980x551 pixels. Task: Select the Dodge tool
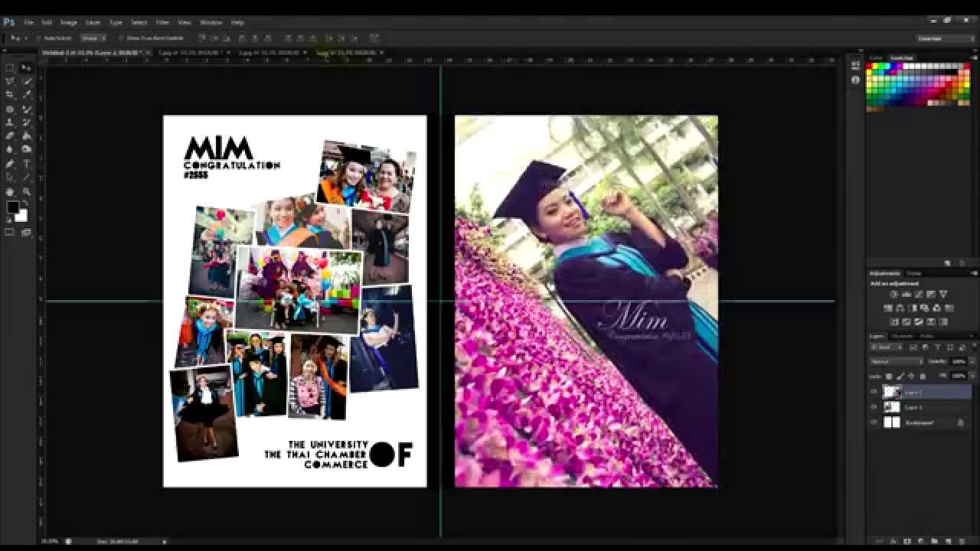tap(27, 150)
